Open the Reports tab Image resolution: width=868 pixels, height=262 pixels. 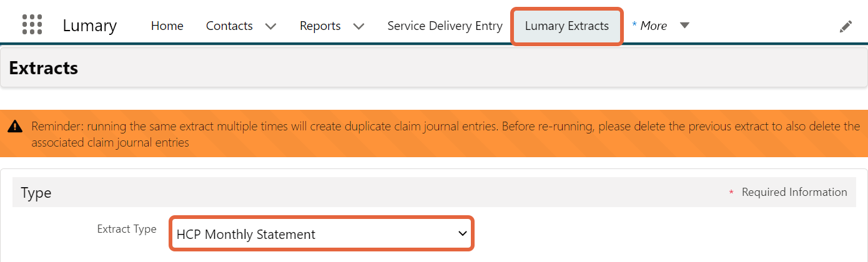(320, 26)
